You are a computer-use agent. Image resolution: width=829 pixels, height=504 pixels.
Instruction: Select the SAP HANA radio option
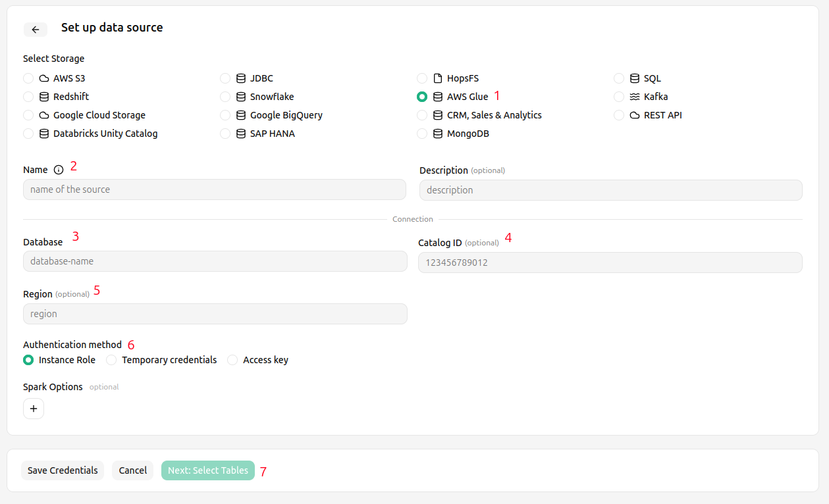(225, 134)
